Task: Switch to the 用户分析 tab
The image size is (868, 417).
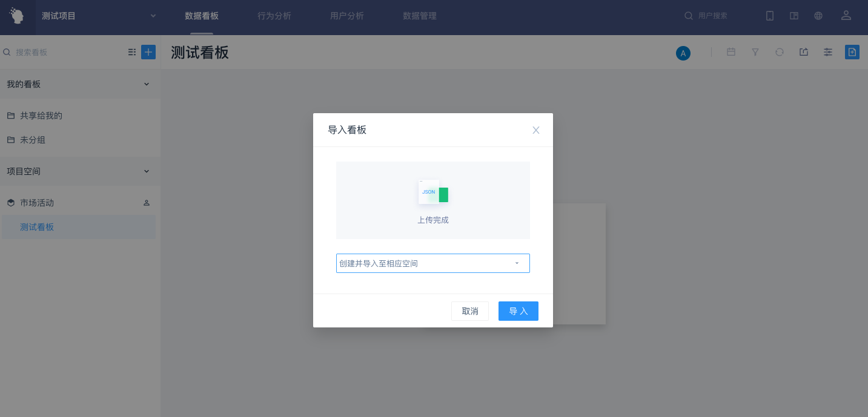Action: 347,16
